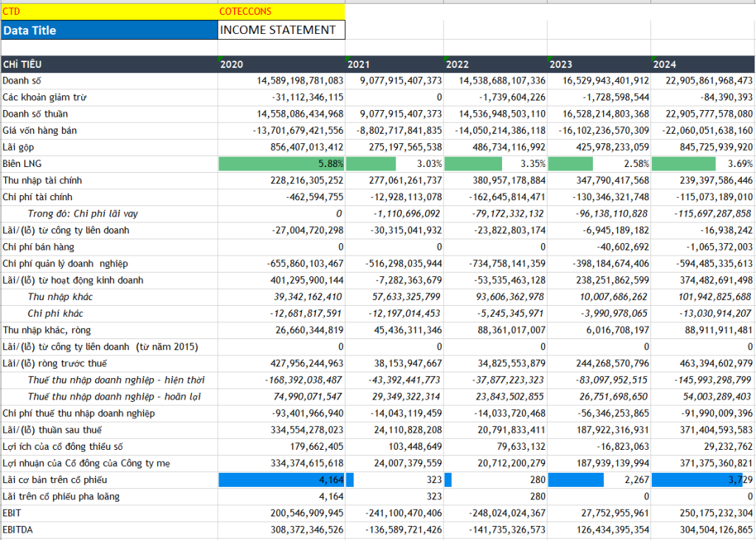756x540 pixels.
Task: Choose the 2023 year header cell
Action: [x=598, y=64]
